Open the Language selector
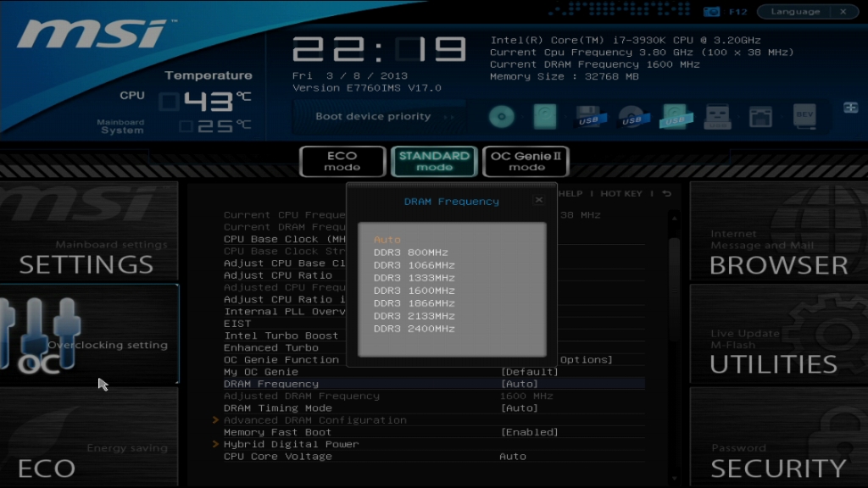Image resolution: width=868 pixels, height=488 pixels. pos(795,12)
